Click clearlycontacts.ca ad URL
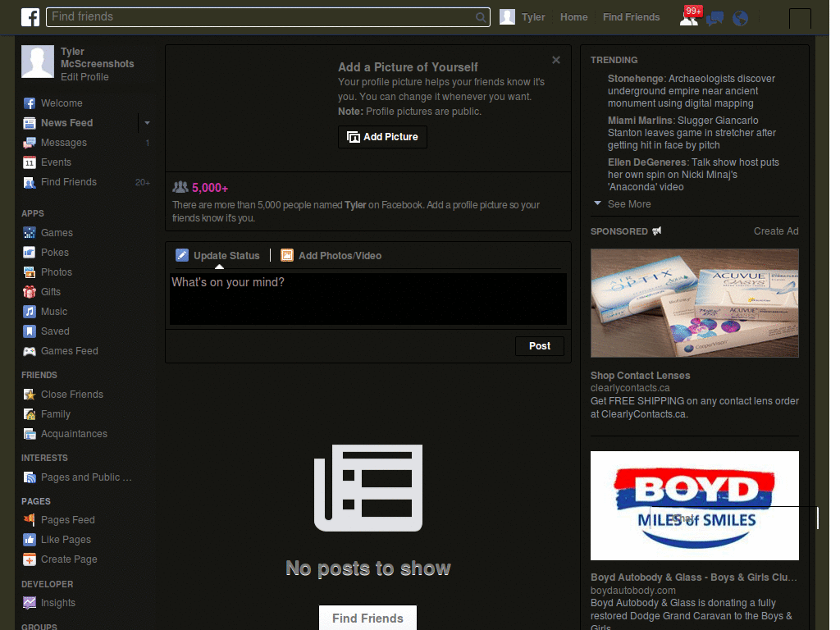The image size is (840, 630). [630, 388]
